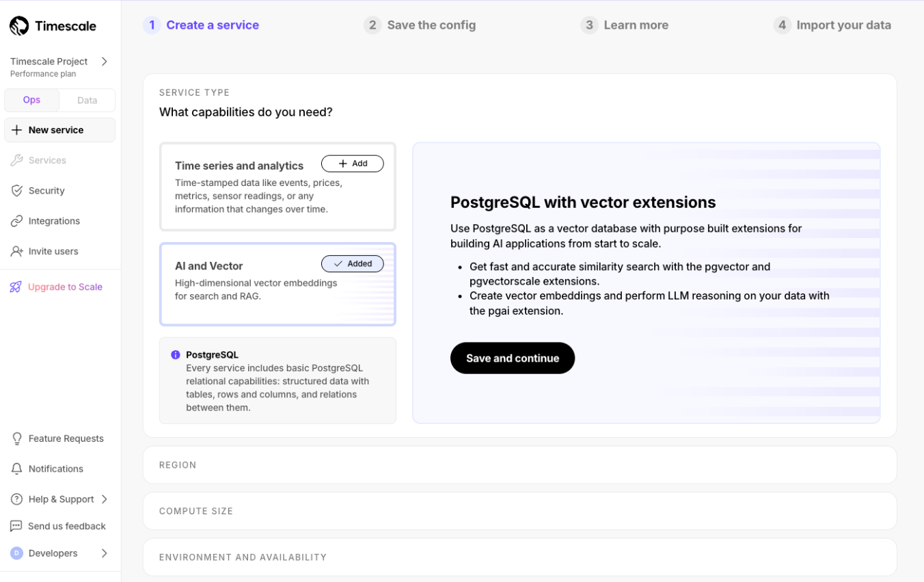The width and height of the screenshot is (924, 582).
Task: Click the Timescale logo icon
Action: 19,26
